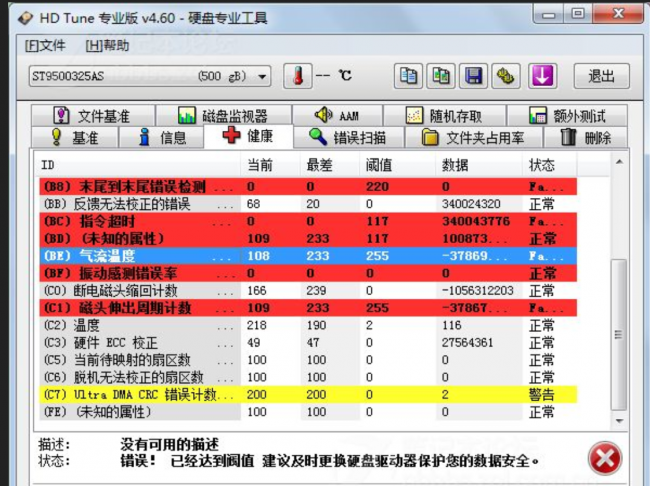
Task: Click the data value 340024320
Action: tap(471, 204)
